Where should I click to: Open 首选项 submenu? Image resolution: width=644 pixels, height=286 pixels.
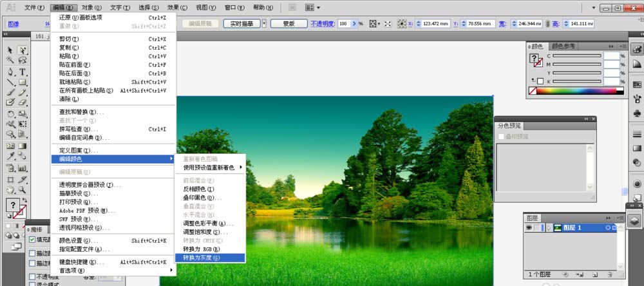click(114, 271)
